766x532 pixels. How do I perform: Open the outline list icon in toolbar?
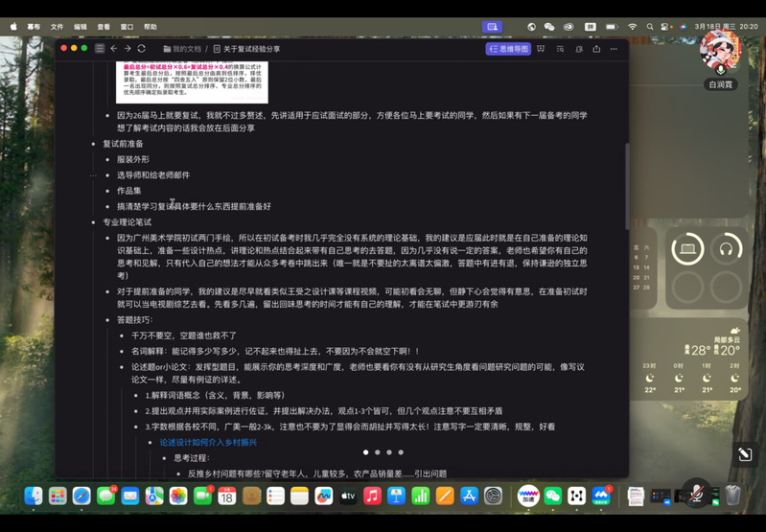[x=560, y=49]
